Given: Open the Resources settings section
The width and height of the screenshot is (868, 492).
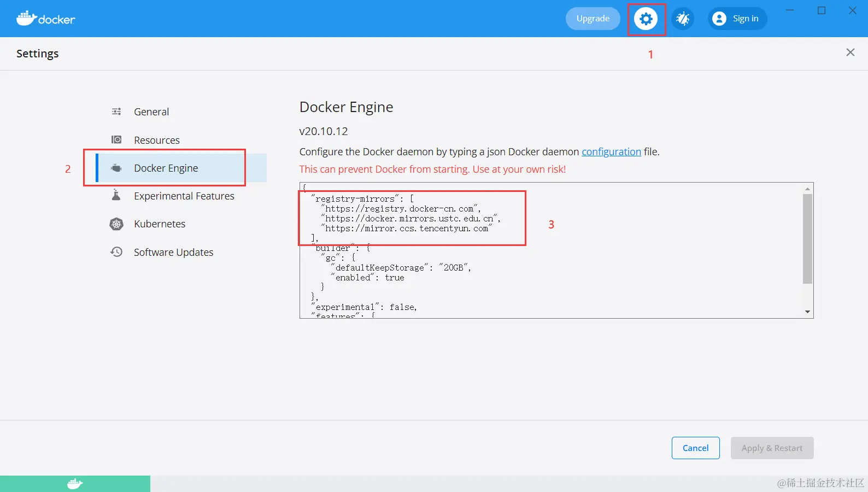Looking at the screenshot, I should [x=157, y=140].
